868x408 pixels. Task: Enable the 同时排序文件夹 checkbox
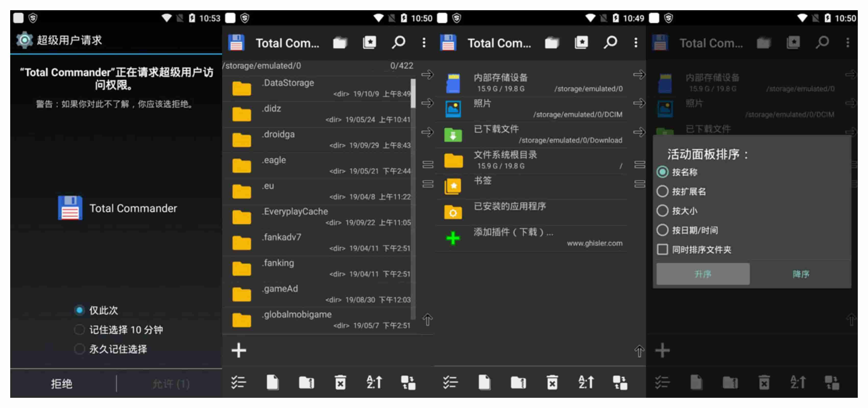[663, 249]
